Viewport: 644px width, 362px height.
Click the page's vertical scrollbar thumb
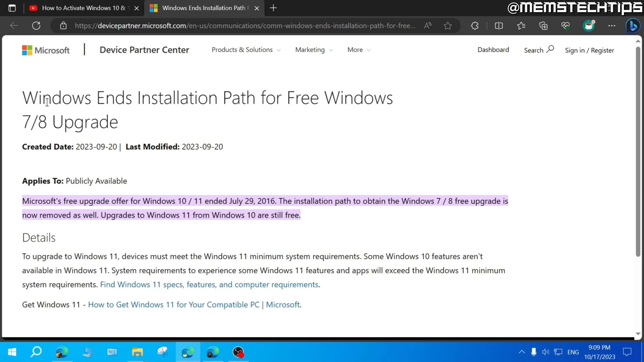(x=638, y=151)
